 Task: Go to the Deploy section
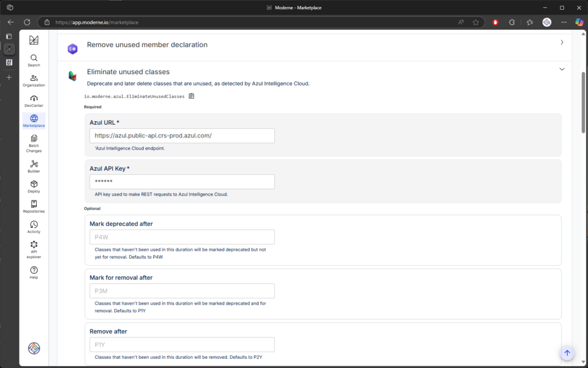34,186
